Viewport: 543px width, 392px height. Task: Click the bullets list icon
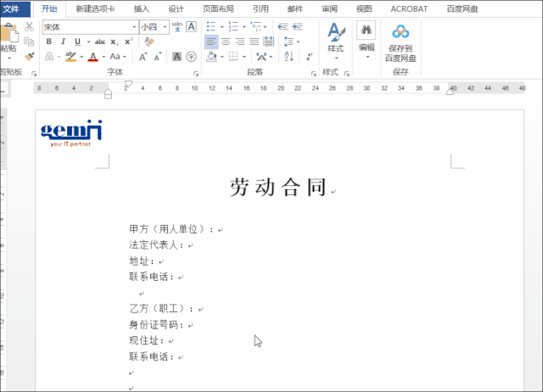pos(211,26)
